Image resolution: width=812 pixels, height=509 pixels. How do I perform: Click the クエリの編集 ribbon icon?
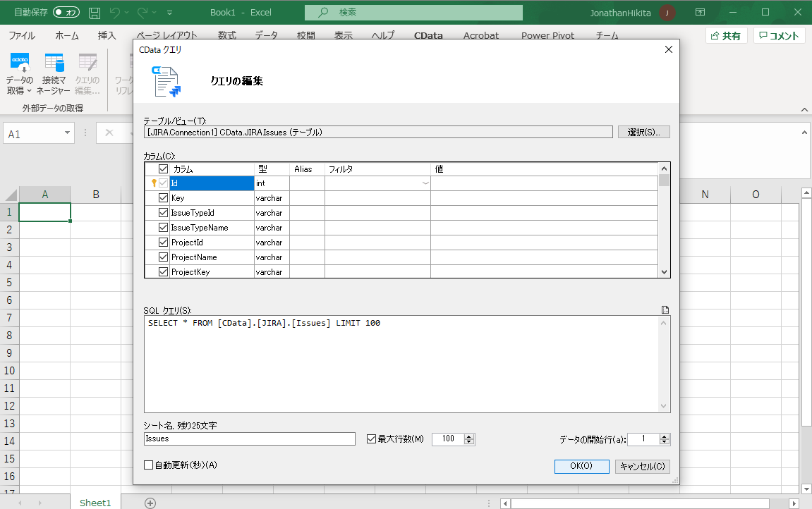click(87, 62)
